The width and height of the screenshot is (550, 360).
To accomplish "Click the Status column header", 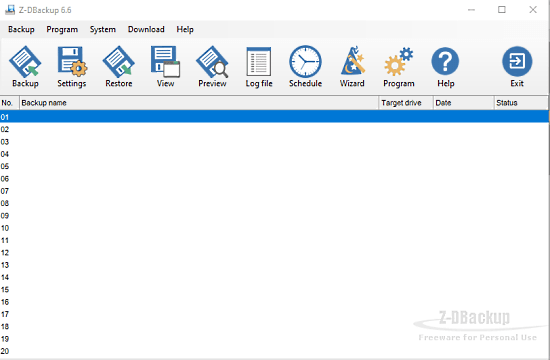I will 521,103.
